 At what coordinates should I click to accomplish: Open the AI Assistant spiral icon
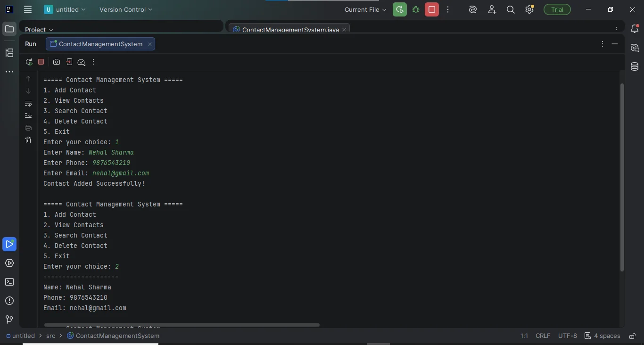[473, 9]
